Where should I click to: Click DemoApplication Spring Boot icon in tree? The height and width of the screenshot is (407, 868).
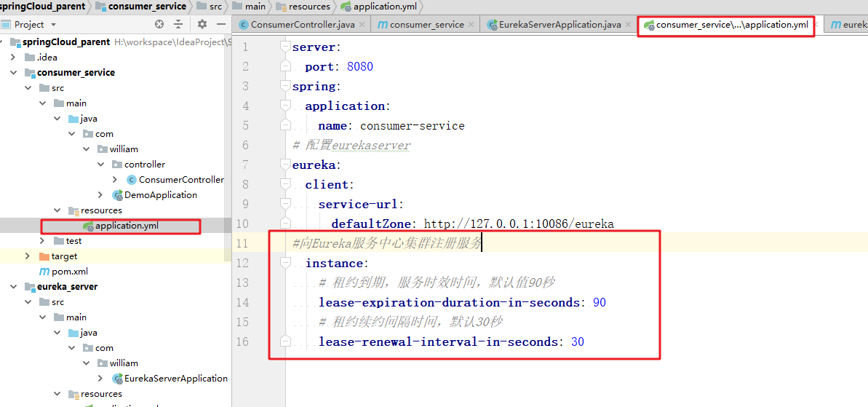[x=117, y=195]
